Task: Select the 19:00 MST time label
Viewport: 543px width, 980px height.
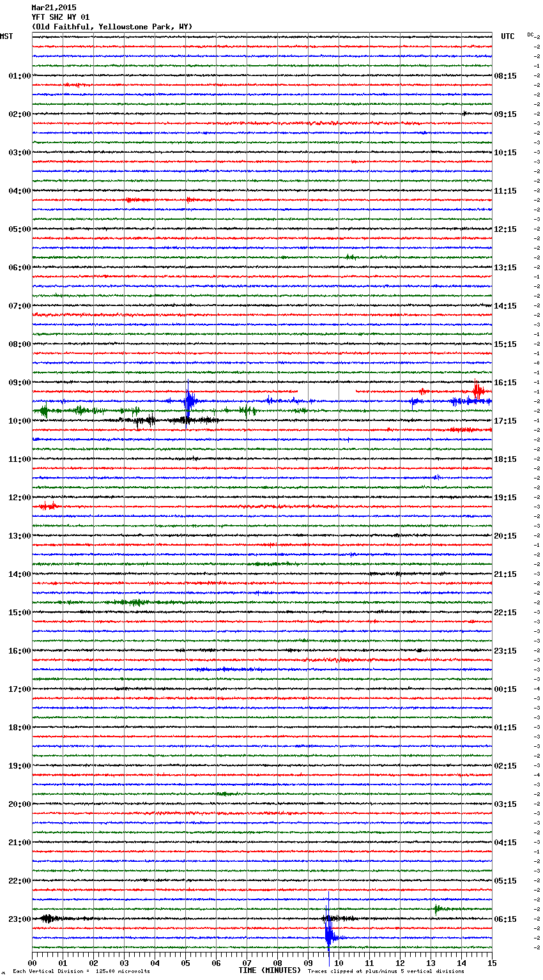Action: 20,766
